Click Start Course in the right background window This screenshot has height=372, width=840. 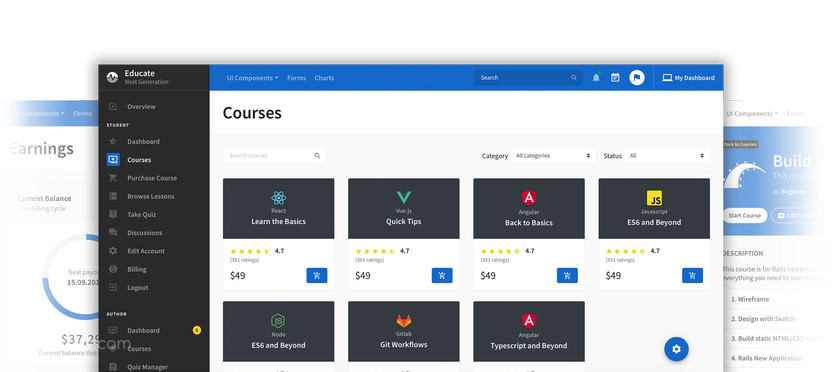pyautogui.click(x=745, y=215)
